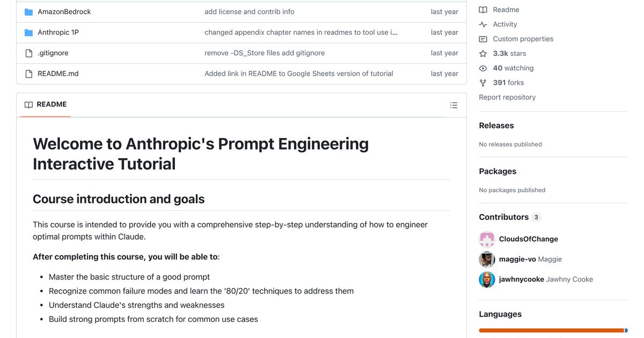Click the Anthropic 1P folder icon

[29, 33]
